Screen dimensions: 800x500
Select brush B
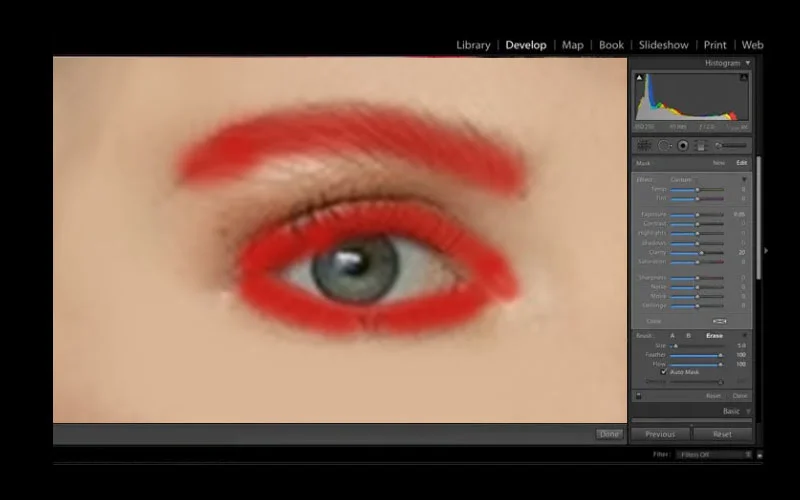click(x=688, y=336)
